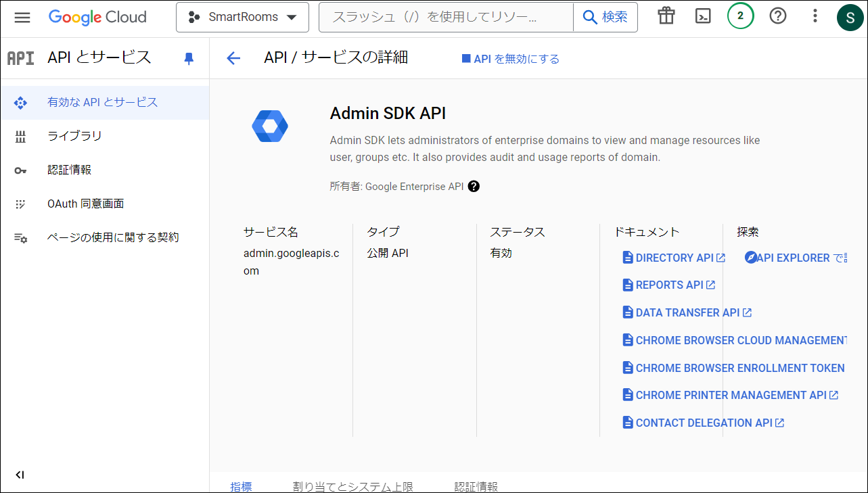Screen dimensions: 868x493
Task: Open OAuth 同意画面 sidebar item
Action: tap(85, 204)
